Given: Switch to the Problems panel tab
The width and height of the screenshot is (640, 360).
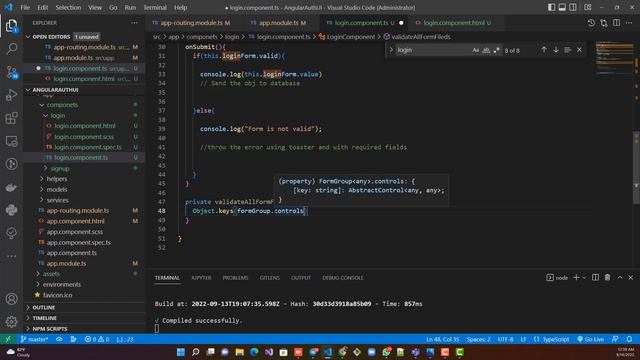Looking at the screenshot, I should pyautogui.click(x=235, y=278).
